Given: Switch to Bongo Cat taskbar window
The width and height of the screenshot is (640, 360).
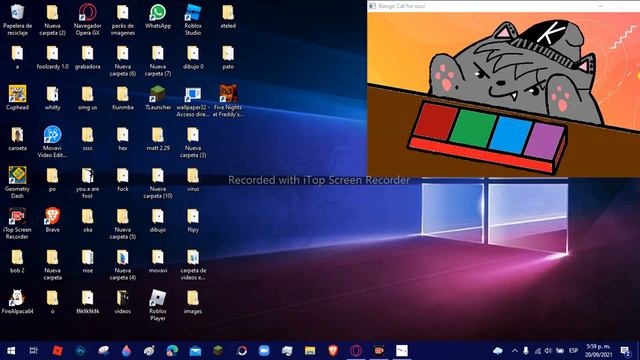Looking at the screenshot, I should [402, 351].
